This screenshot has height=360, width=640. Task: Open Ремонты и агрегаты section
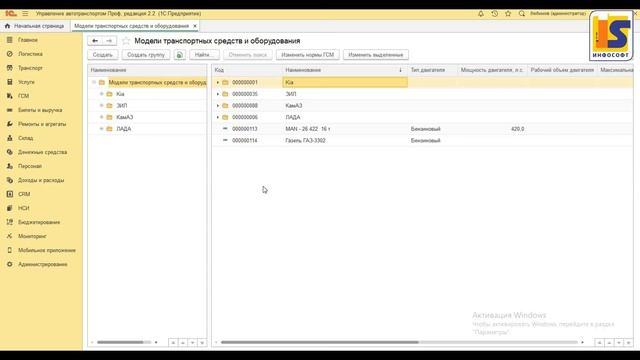[42, 124]
